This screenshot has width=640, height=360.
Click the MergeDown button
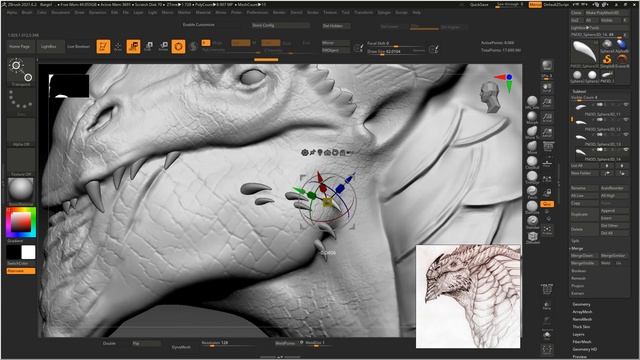pos(584,256)
